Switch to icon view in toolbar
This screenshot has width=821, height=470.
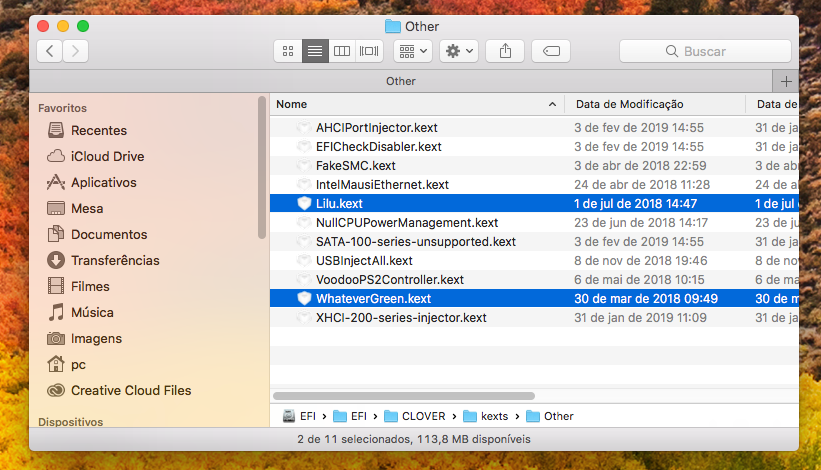coord(288,51)
